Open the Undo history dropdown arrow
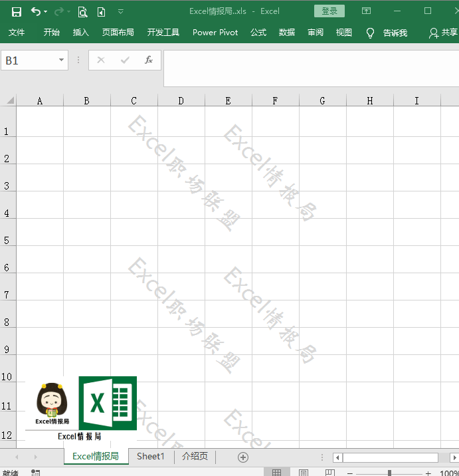Viewport: 459px width, 476px height. coord(46,12)
